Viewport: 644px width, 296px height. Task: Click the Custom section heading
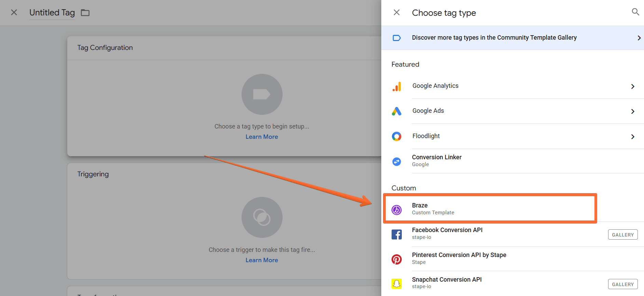pyautogui.click(x=403, y=188)
